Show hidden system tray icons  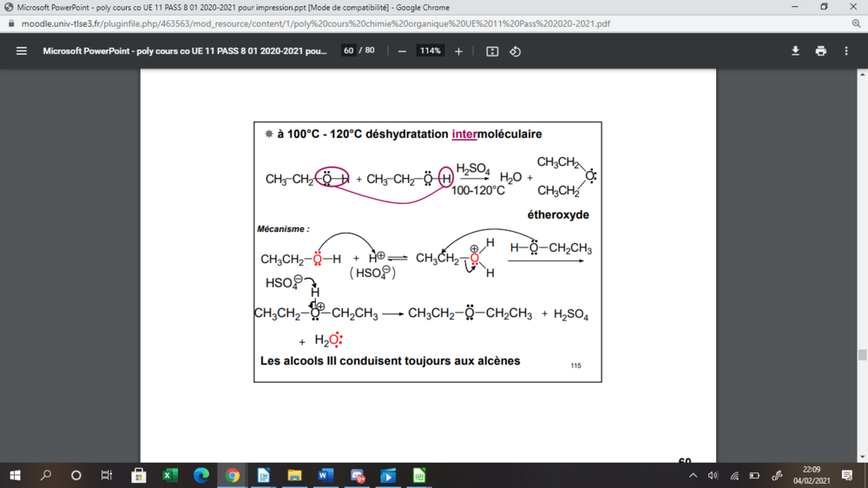(693, 475)
